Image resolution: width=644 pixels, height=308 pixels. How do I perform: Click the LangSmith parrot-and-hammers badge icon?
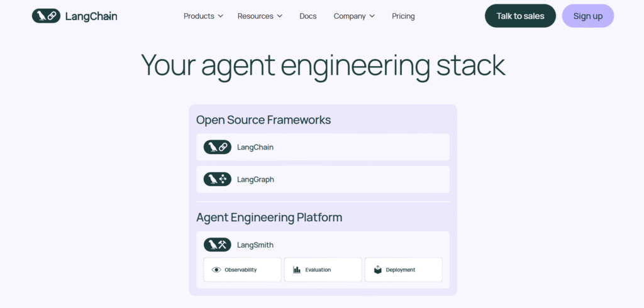click(218, 245)
